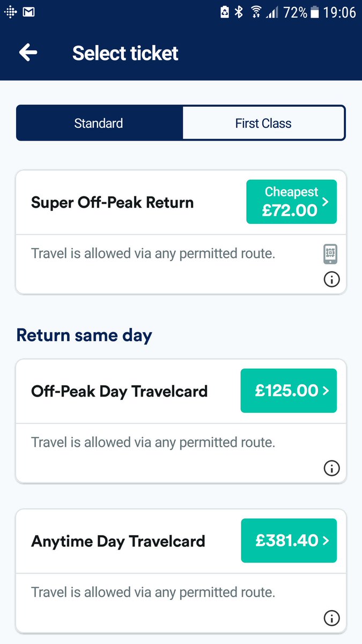Screen dimensions: 362x644
Task: Choose the £125.00 fare button
Action: click(289, 391)
